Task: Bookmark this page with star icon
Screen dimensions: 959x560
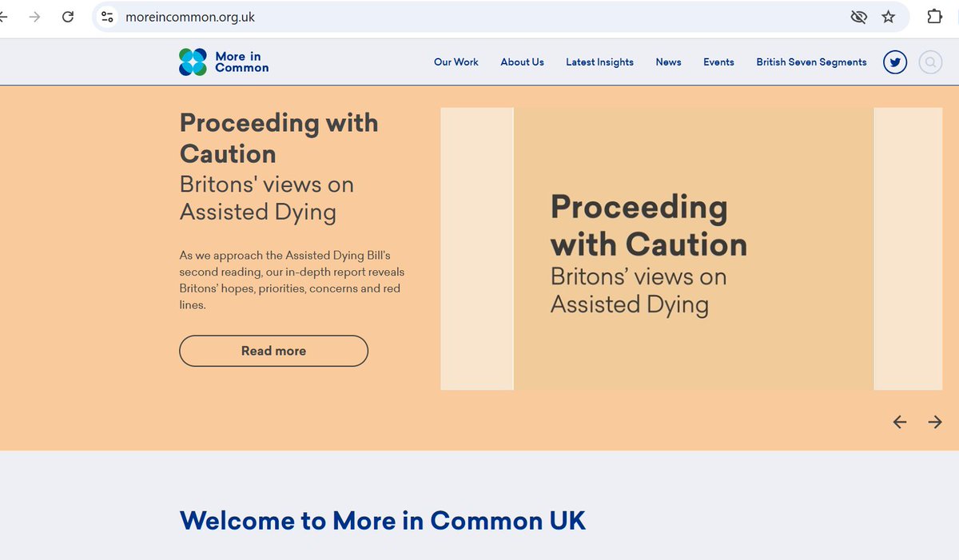Action: point(889,17)
